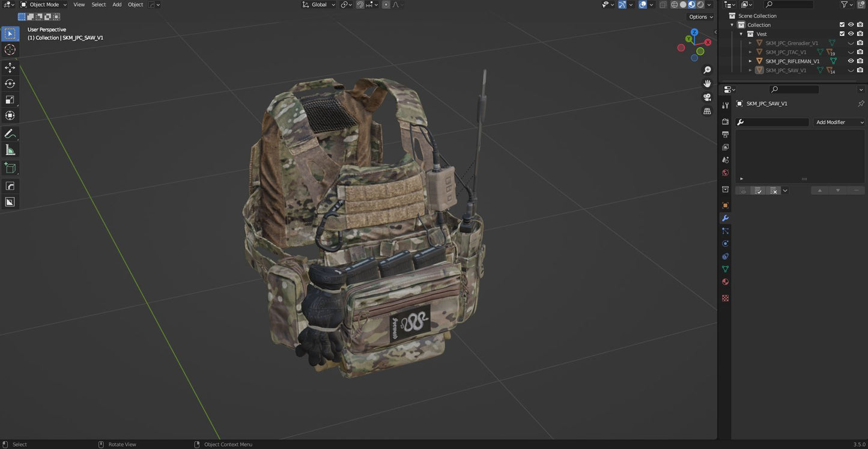Select the Cursor tool in toolbar
The height and width of the screenshot is (449, 868).
10,50
